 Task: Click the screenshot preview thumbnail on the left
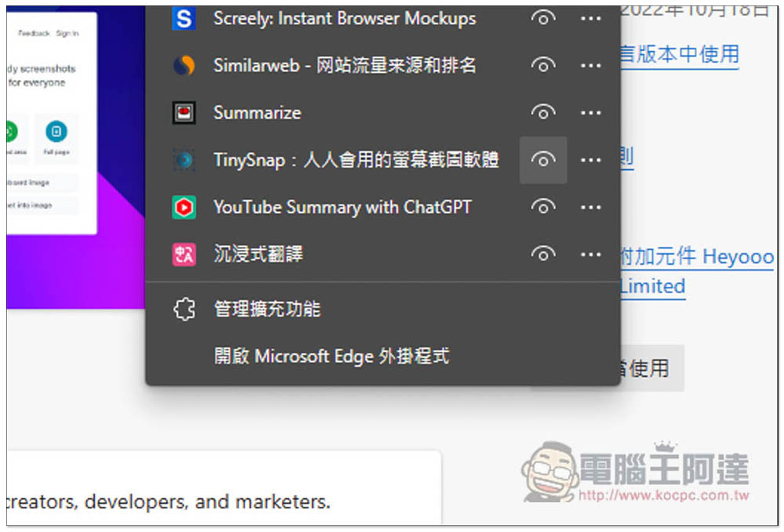(x=52, y=123)
